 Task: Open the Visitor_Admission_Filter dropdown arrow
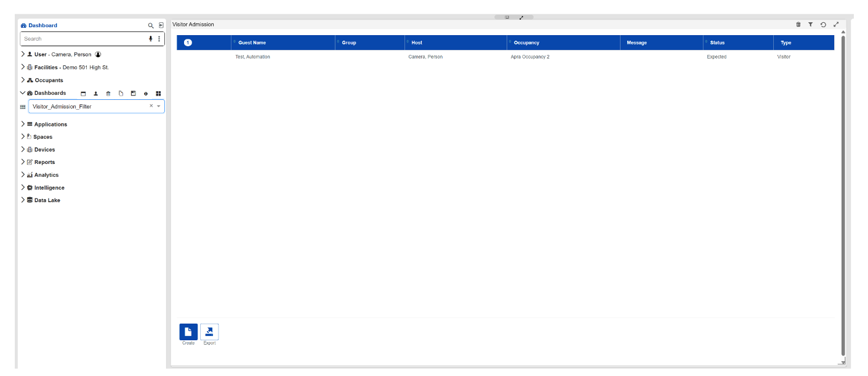(159, 106)
